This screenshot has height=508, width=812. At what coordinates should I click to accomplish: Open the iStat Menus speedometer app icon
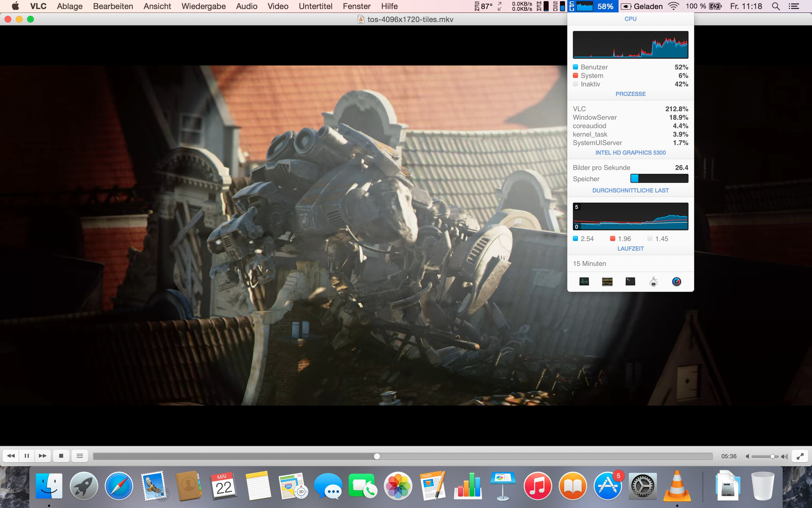tap(676, 282)
